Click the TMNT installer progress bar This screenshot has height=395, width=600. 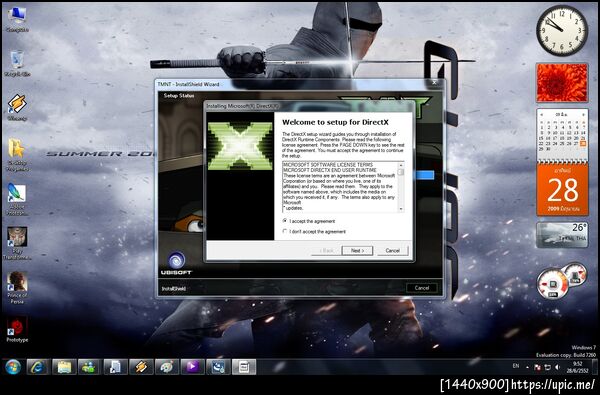point(424,175)
